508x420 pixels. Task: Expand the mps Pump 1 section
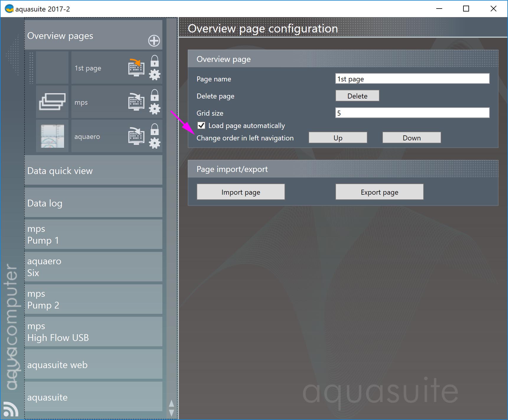[94, 234]
